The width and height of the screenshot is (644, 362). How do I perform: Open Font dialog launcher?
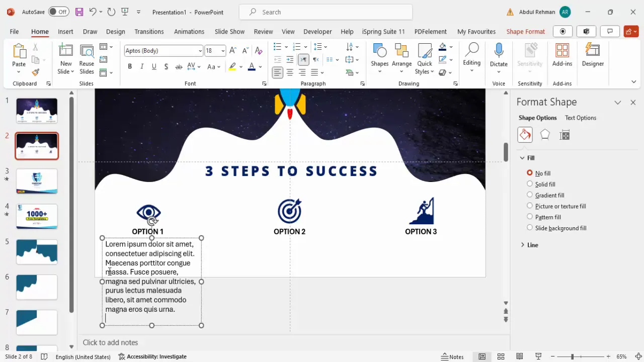(264, 83)
